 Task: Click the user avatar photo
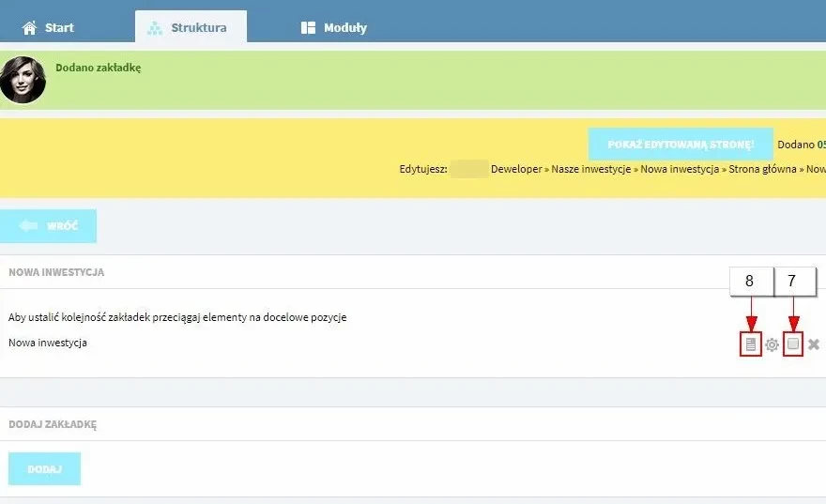click(x=23, y=80)
